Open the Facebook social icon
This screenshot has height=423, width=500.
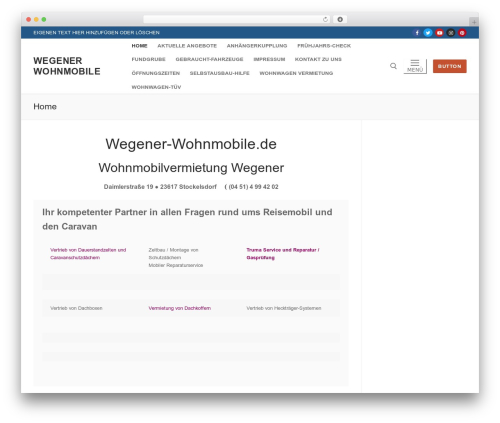(x=417, y=33)
